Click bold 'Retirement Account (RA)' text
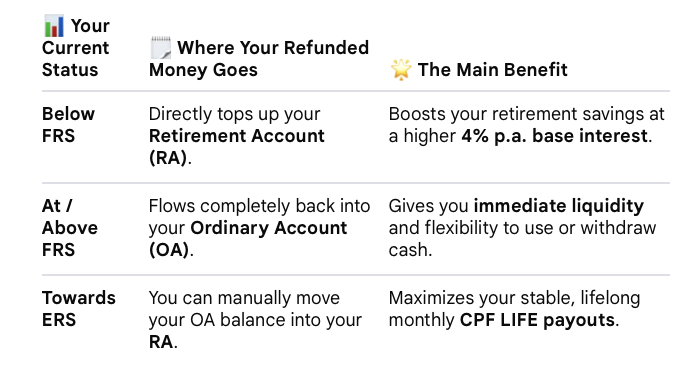This screenshot has height=380, width=690. (236, 147)
